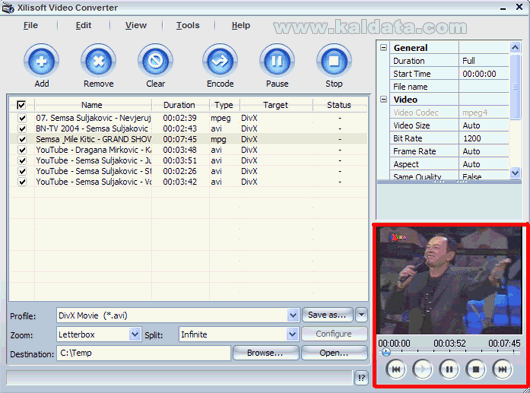Click the Xilisoft app icon in the title bar
Viewport: 530px width, 393px height.
[7, 8]
